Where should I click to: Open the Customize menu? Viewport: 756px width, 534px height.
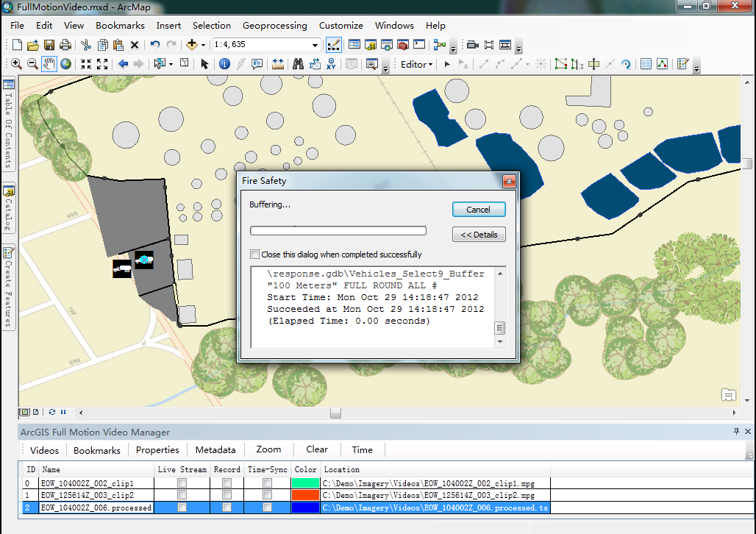pos(341,26)
